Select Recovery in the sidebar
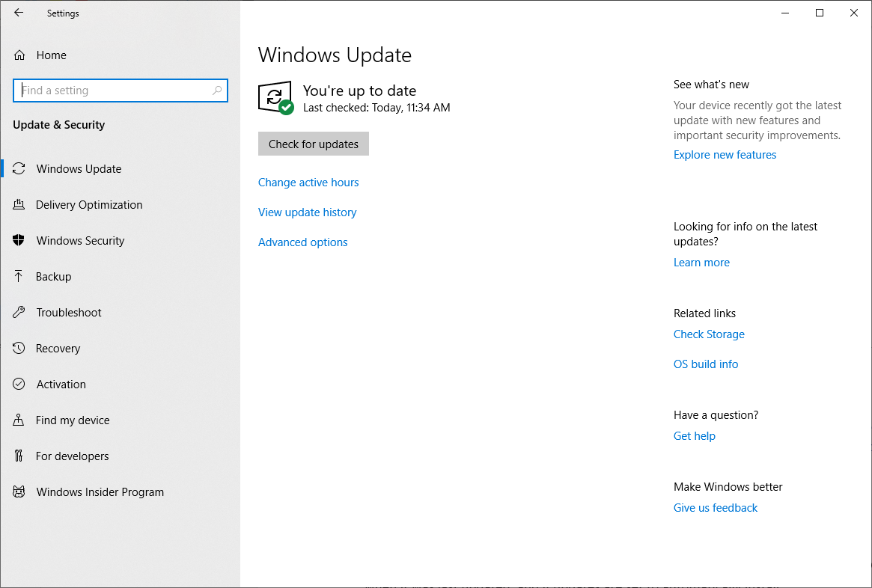Image resolution: width=872 pixels, height=588 pixels. 120,348
